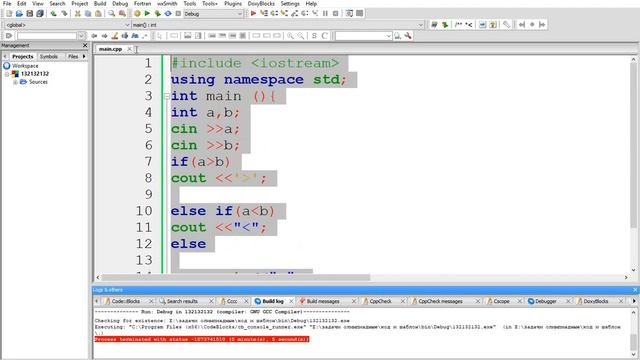Open the search text combo box dropdown
The width and height of the screenshot is (640, 360).
pos(388,36)
